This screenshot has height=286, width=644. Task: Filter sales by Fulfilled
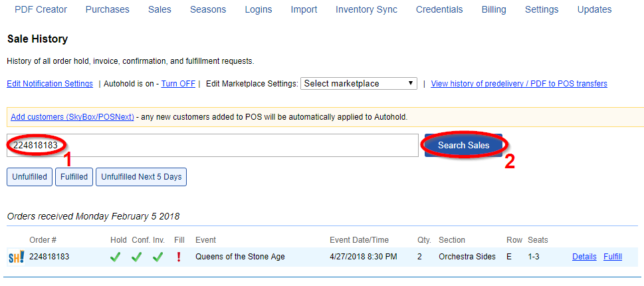click(x=74, y=177)
